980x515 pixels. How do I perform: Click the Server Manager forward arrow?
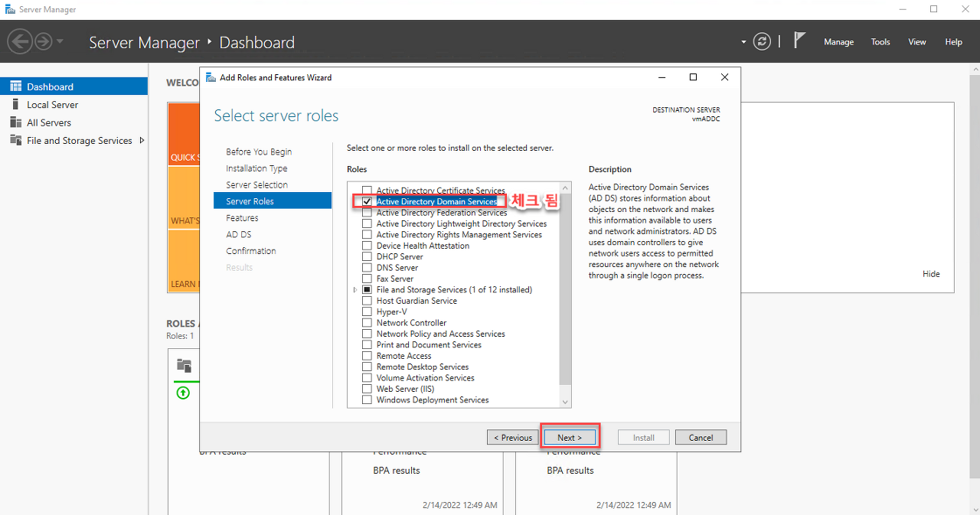point(43,41)
